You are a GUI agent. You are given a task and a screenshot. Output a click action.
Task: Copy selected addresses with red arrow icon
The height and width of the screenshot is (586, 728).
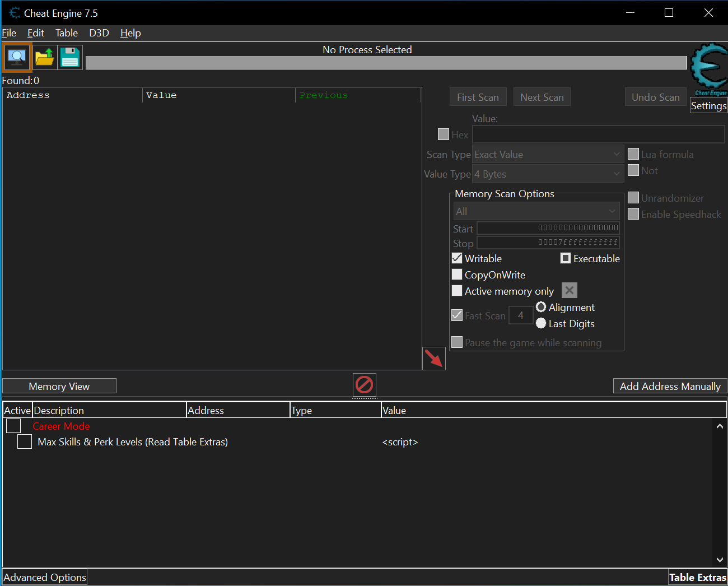433,358
